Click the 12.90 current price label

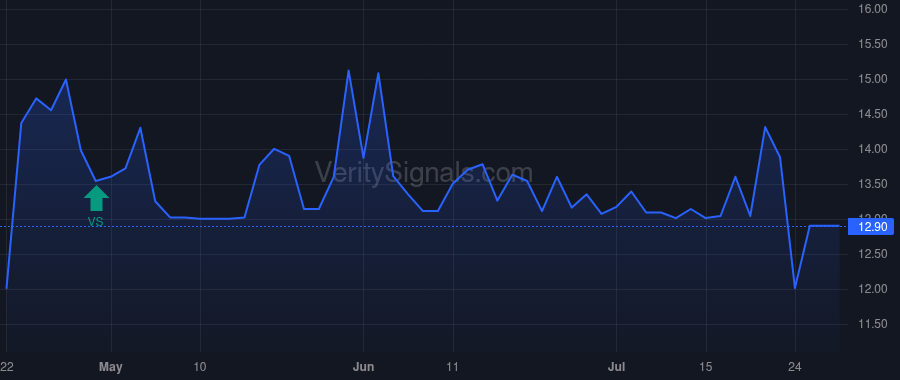point(871,227)
